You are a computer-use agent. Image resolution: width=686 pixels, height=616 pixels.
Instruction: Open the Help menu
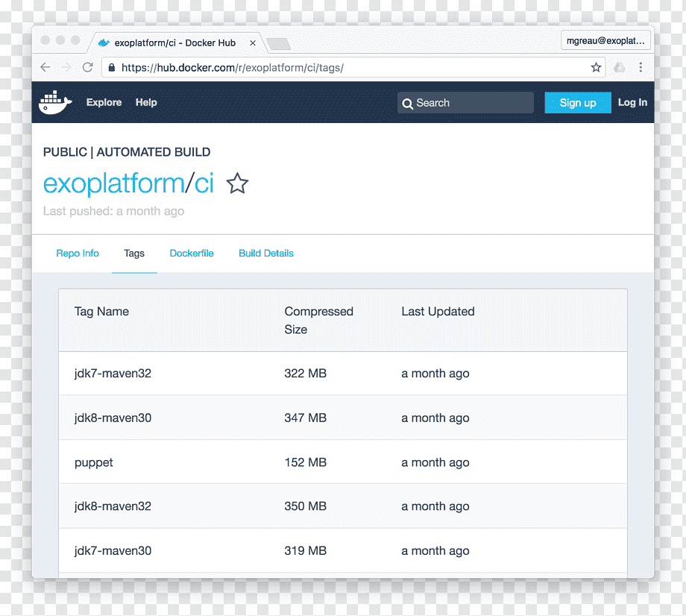pyautogui.click(x=146, y=102)
